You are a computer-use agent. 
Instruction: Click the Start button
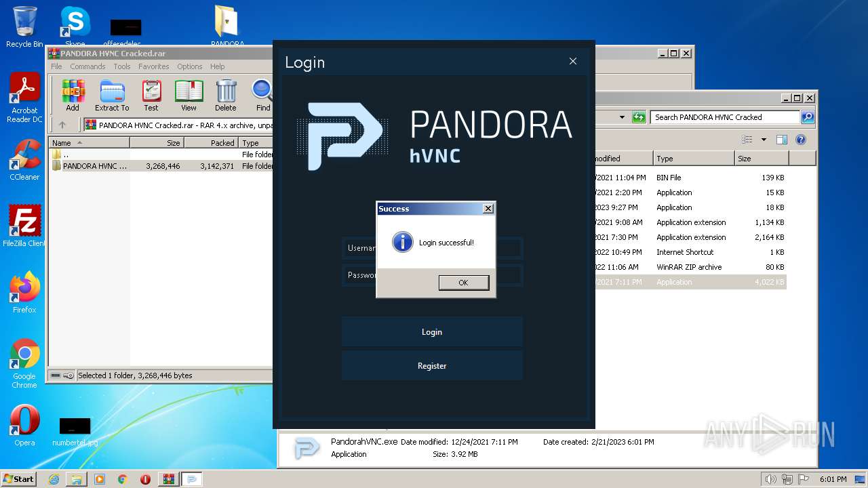coord(19,479)
